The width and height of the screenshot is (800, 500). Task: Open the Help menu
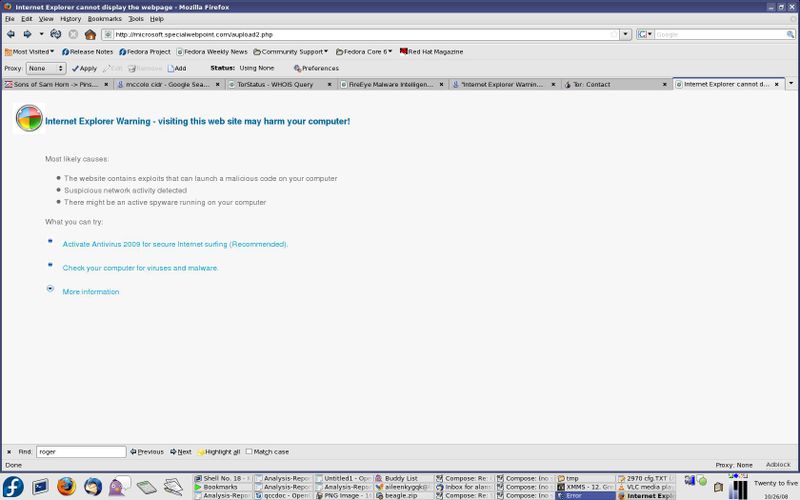(x=157, y=19)
